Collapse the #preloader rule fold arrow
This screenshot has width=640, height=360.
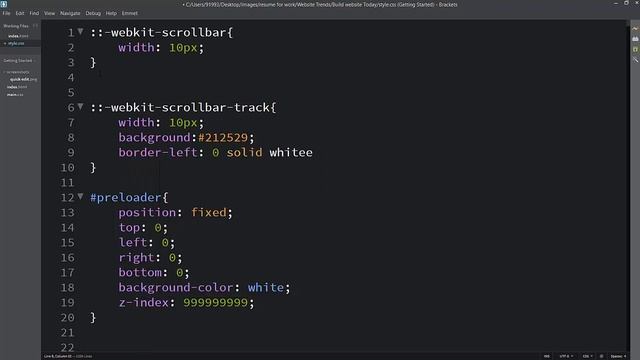click(80, 196)
